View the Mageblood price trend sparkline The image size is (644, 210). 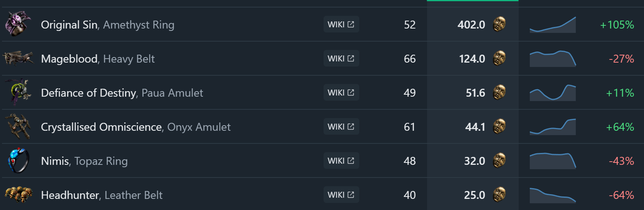click(x=552, y=59)
